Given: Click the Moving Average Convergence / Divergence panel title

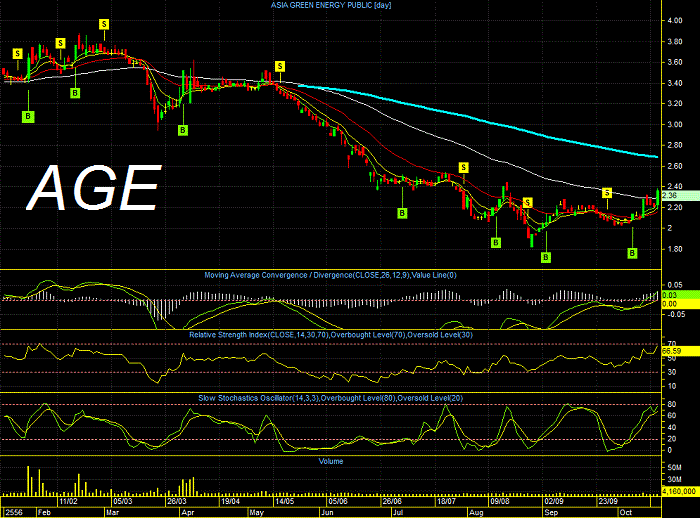Looking at the screenshot, I should [x=330, y=275].
